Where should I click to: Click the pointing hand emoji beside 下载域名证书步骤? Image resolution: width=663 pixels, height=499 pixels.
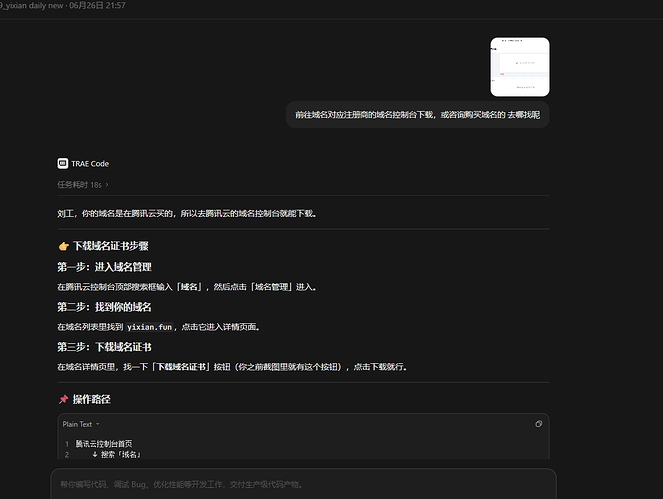64,246
